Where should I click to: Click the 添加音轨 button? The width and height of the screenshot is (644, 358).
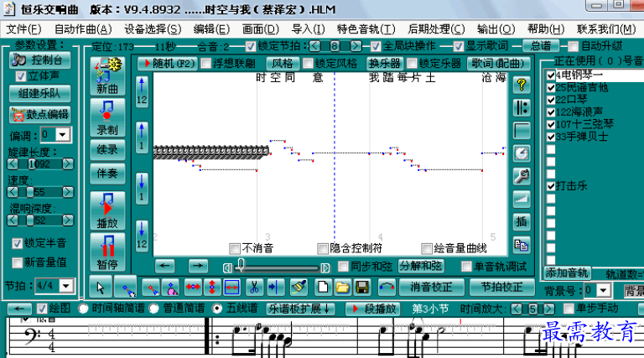point(567,272)
